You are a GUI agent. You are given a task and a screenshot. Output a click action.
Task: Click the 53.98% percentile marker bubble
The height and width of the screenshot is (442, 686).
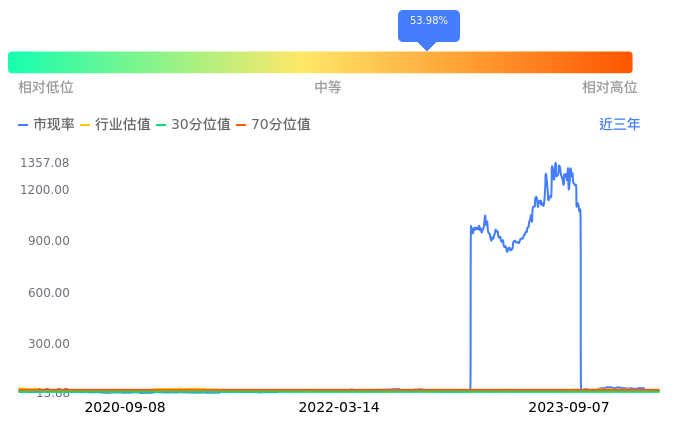click(428, 24)
